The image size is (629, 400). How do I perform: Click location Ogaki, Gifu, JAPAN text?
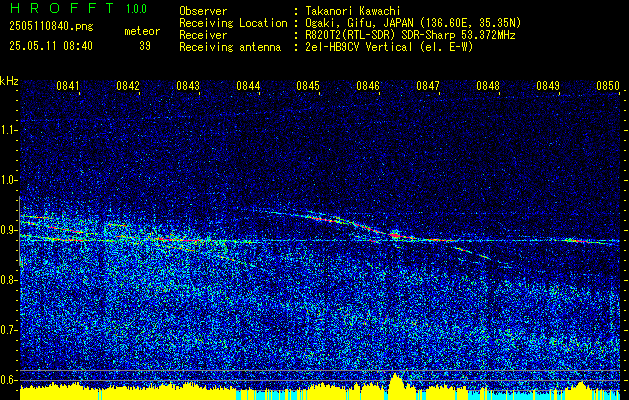413,23
